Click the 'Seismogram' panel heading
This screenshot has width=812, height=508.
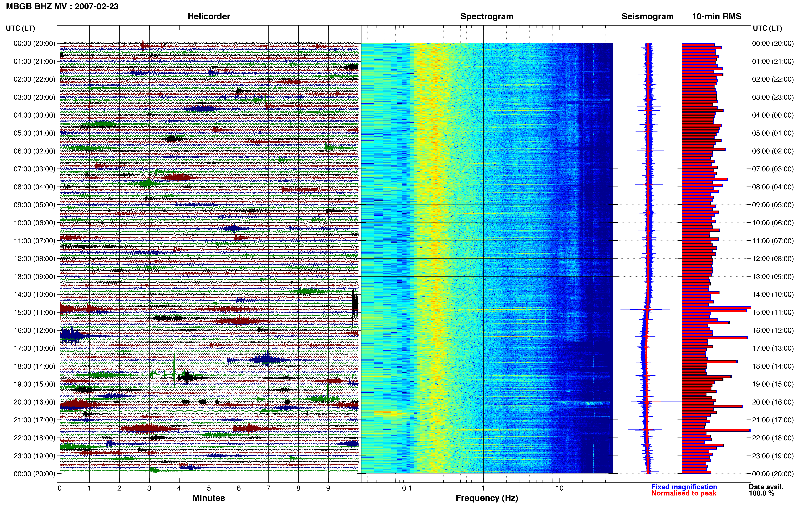coord(648,16)
